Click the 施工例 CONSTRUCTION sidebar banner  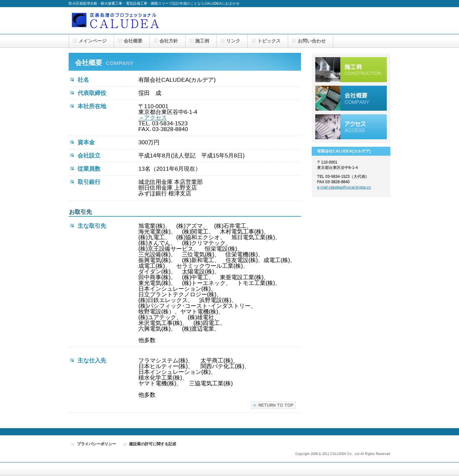click(351, 70)
